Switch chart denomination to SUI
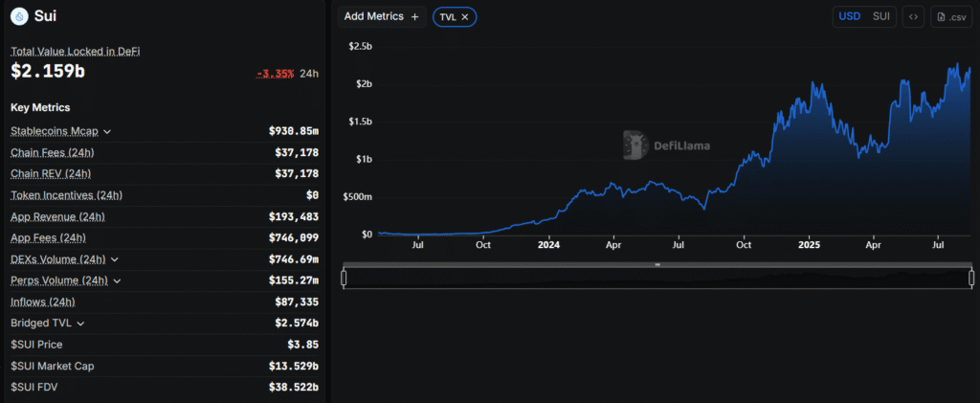This screenshot has width=980, height=403. 880,17
